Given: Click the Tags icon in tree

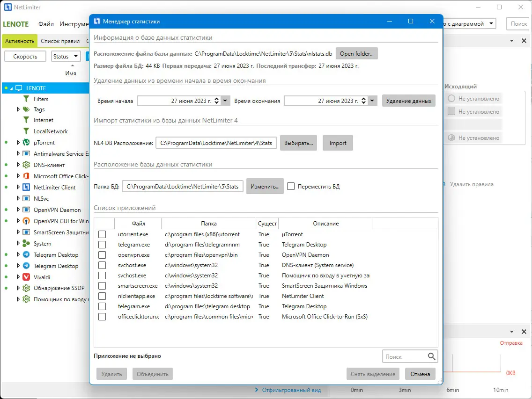Looking at the screenshot, I should [26, 109].
